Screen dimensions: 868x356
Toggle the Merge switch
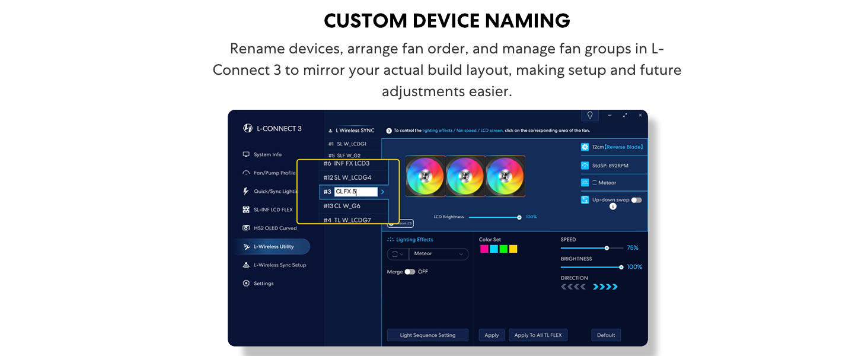pyautogui.click(x=410, y=272)
